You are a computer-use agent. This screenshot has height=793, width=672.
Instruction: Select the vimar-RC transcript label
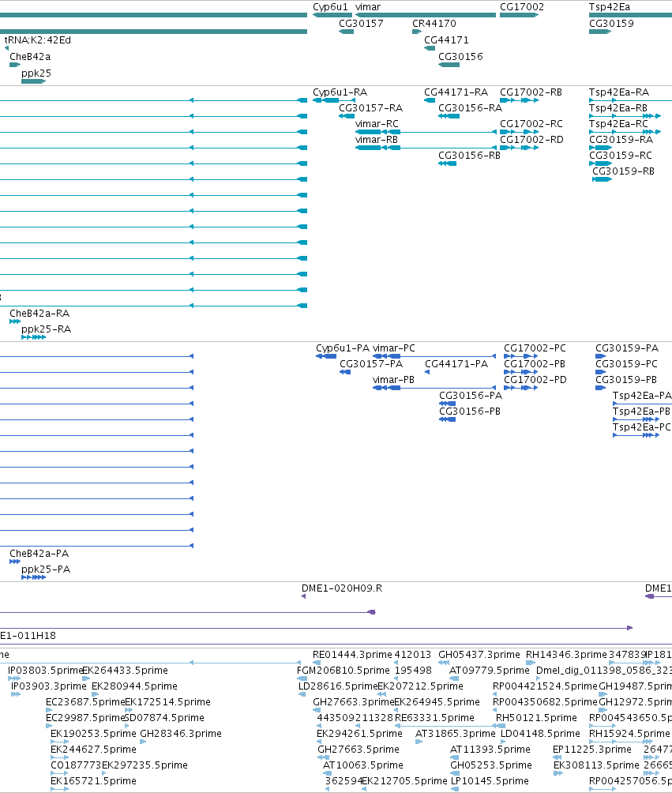377,124
